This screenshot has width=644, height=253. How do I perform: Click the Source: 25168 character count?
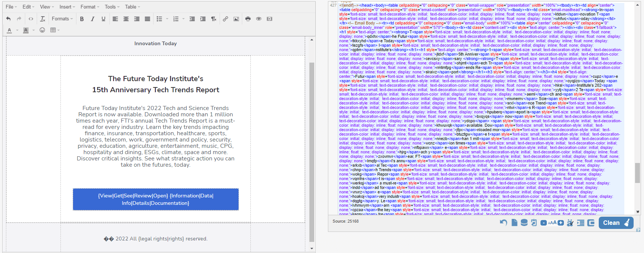click(x=345, y=221)
